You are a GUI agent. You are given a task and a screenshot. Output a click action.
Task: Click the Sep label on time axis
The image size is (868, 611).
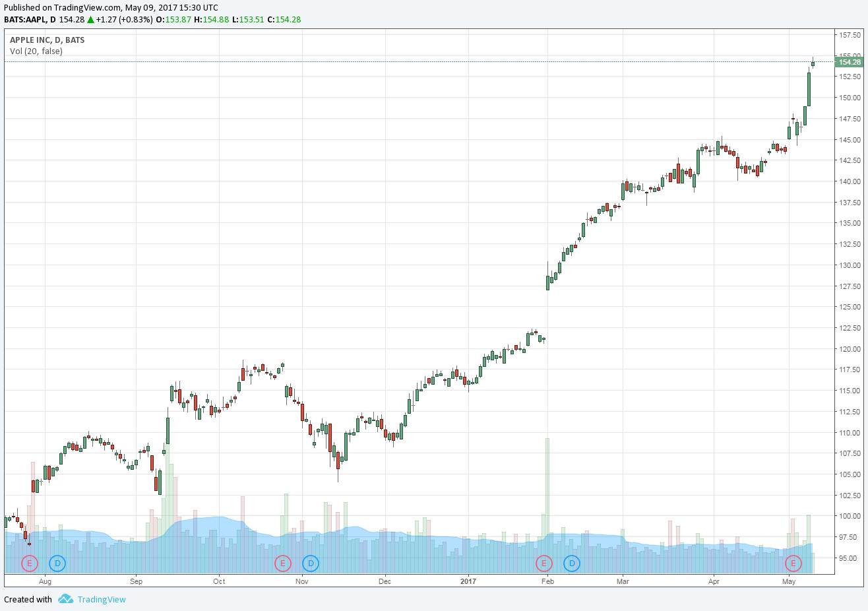point(136,581)
